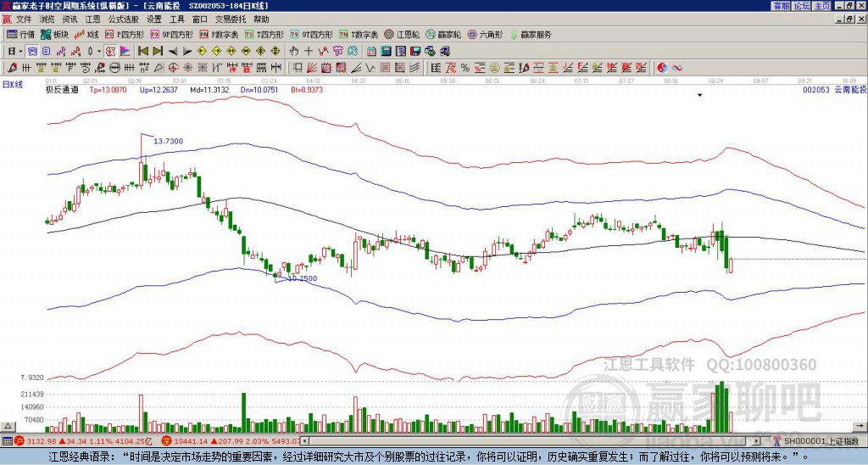Viewport: 868px width, 465px height.
Task: Switch to the K线 chart view
Action: tap(86, 34)
